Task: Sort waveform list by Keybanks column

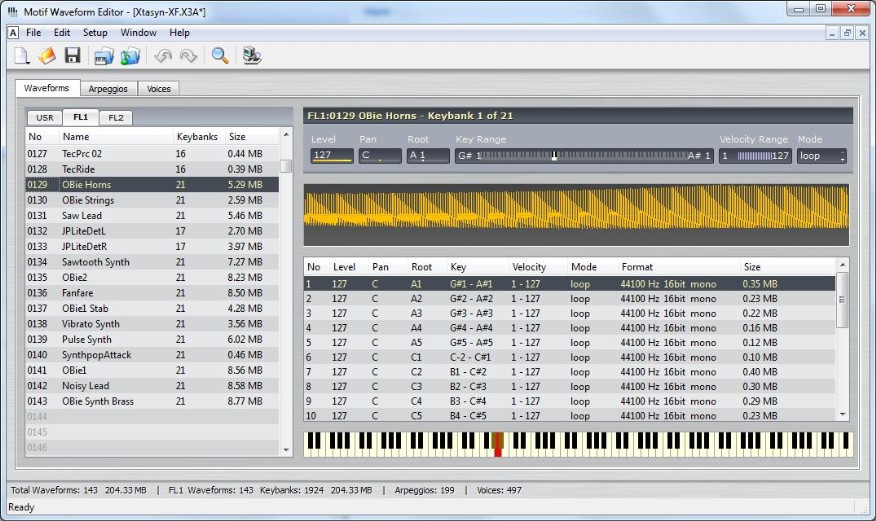Action: (197, 137)
